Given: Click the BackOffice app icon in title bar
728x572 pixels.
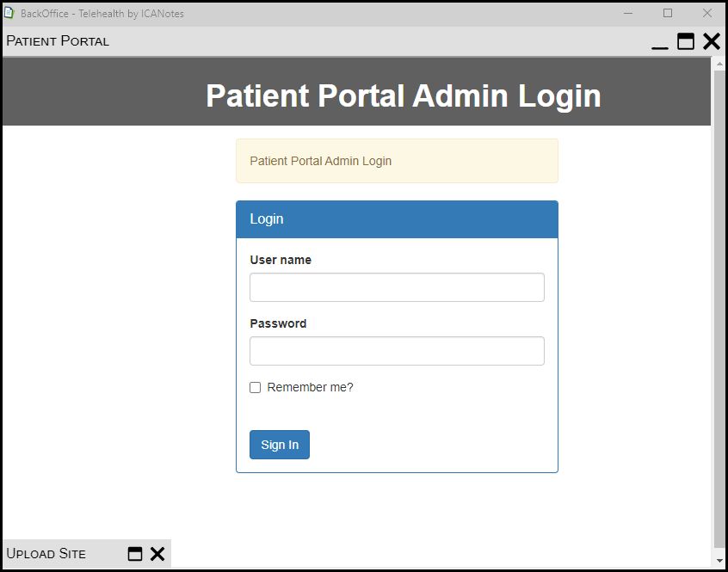Looking at the screenshot, I should pyautogui.click(x=10, y=13).
